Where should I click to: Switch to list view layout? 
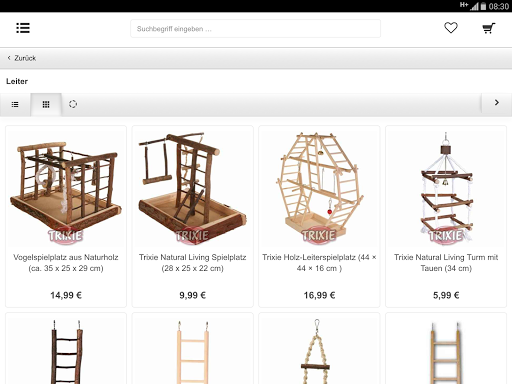[15, 105]
